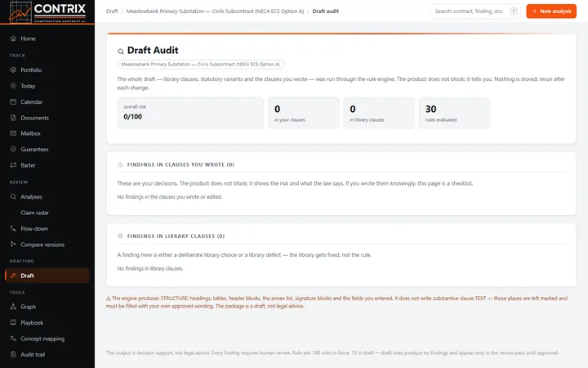The width and height of the screenshot is (588, 368).
Task: Click the slash shortcut key in search box
Action: pos(514,11)
